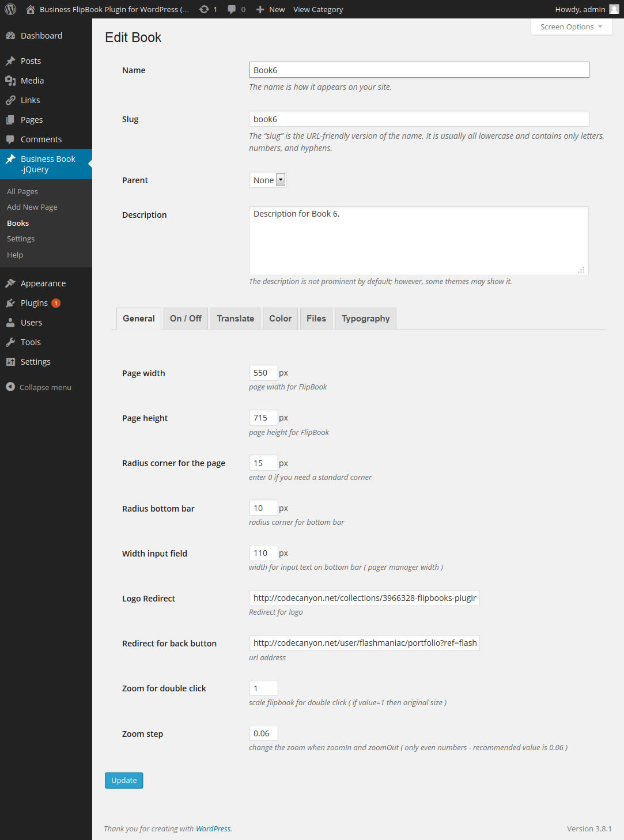
Task: Open the Parent dropdown set to None
Action: pyautogui.click(x=267, y=180)
